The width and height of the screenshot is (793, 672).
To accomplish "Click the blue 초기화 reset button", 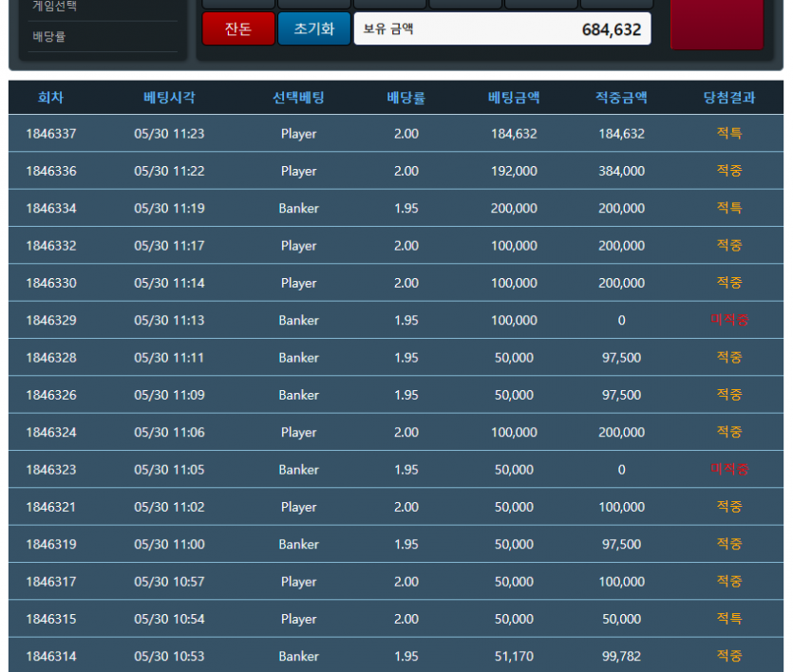I will point(314,28).
